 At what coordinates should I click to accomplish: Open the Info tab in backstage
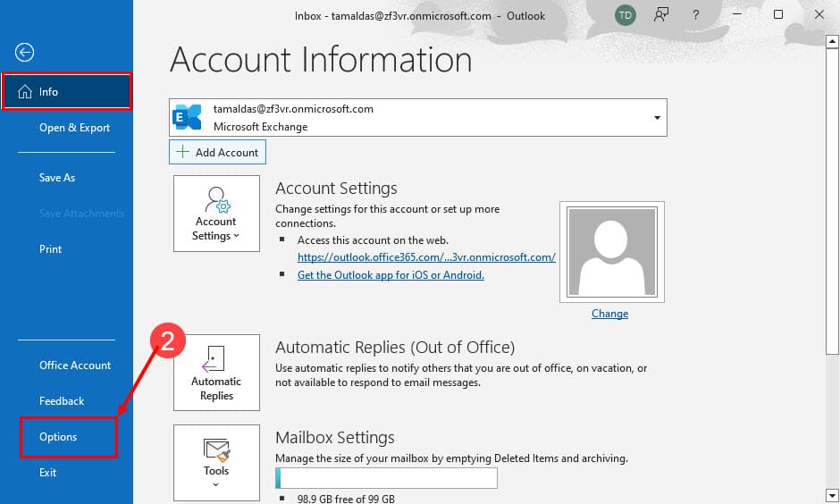point(66,91)
